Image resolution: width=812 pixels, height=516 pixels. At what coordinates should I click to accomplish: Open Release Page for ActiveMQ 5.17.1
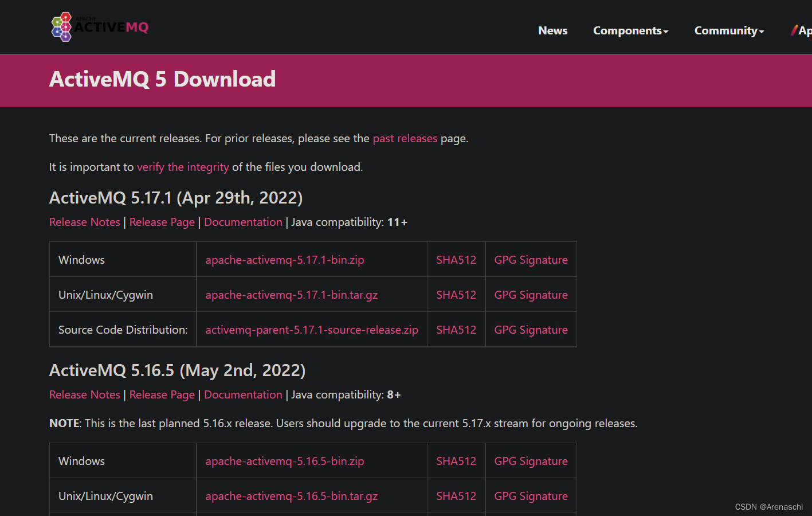pos(162,222)
